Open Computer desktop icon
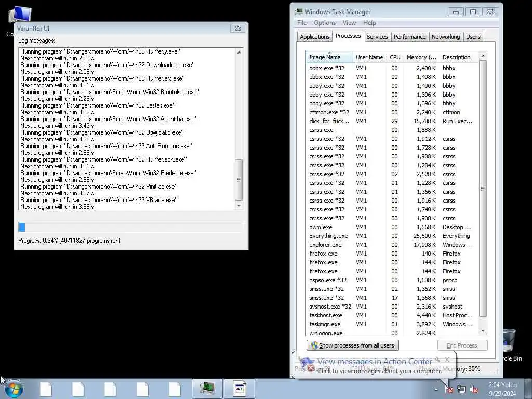 tap(20, 15)
